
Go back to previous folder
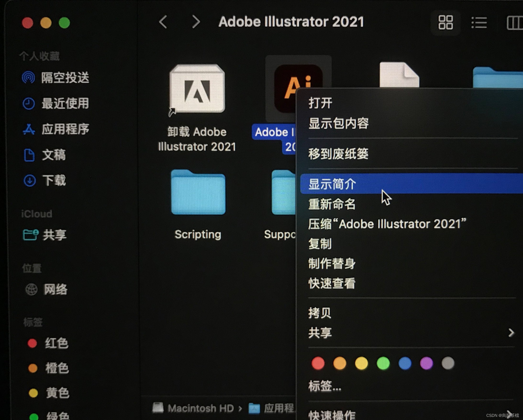pos(163,22)
